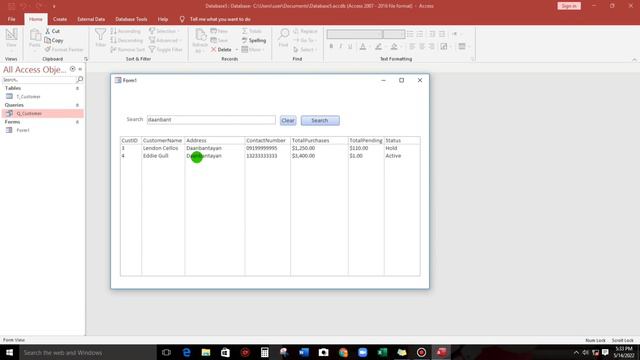The height and width of the screenshot is (360, 640).
Task: Click Tell me lightbulb icon
Action: [182, 19]
